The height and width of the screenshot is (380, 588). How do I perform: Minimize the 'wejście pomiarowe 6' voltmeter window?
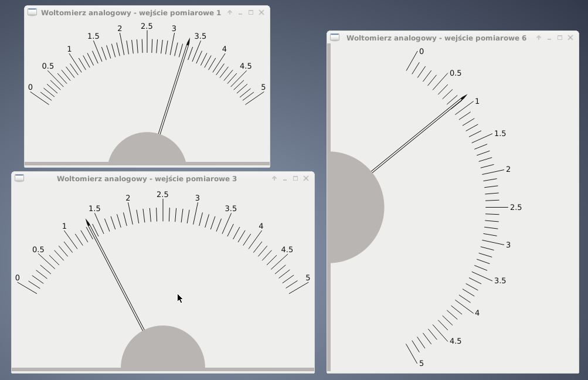click(549, 38)
